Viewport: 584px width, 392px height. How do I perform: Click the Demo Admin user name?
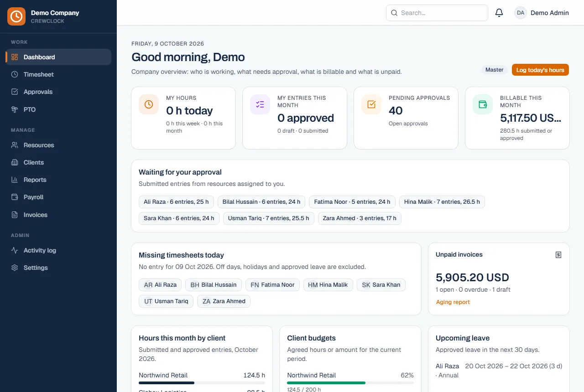tap(550, 13)
